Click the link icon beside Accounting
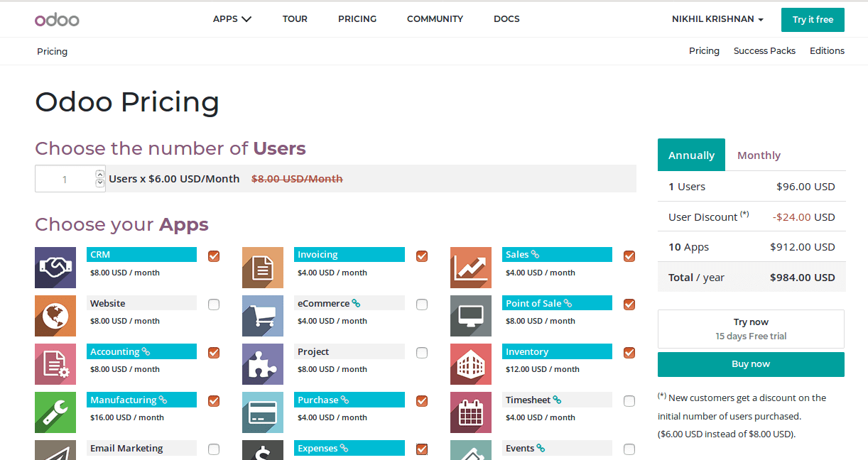The height and width of the screenshot is (460, 868). pos(146,351)
